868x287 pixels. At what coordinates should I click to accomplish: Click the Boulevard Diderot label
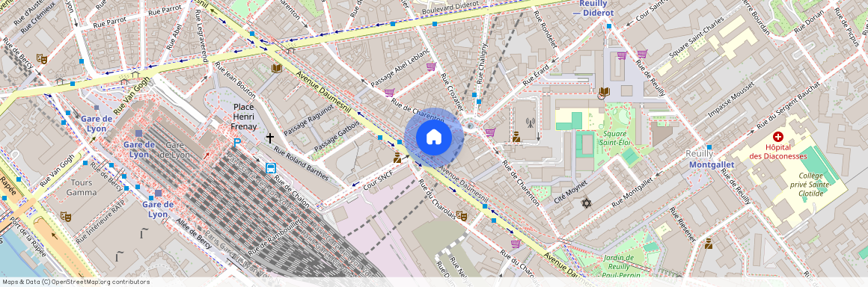click(x=450, y=7)
